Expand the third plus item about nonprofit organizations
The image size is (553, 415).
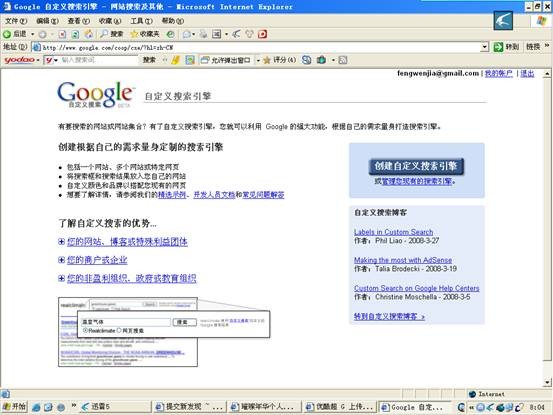tap(61, 278)
